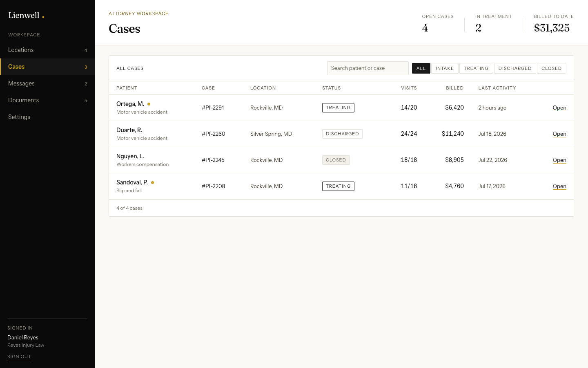Click the Billed to Date total $31,325
The width and height of the screenshot is (588, 368).
[552, 28]
